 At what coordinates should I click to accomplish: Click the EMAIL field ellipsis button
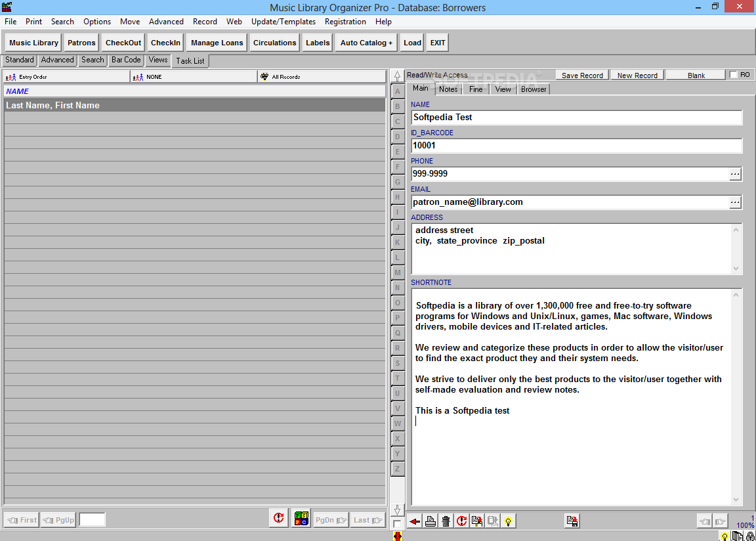tap(735, 202)
